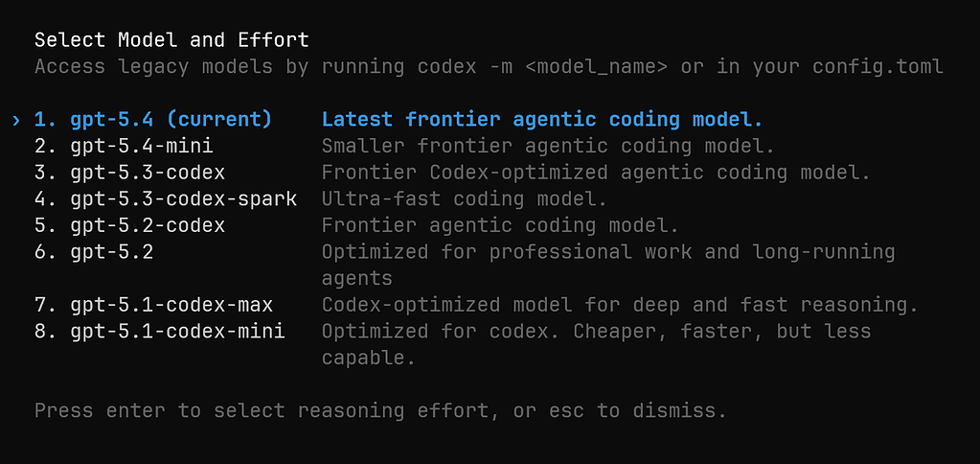Image resolution: width=980 pixels, height=464 pixels.
Task: Click 'Frontier Codex-optimized agentic coding model' text
Action: tap(596, 173)
